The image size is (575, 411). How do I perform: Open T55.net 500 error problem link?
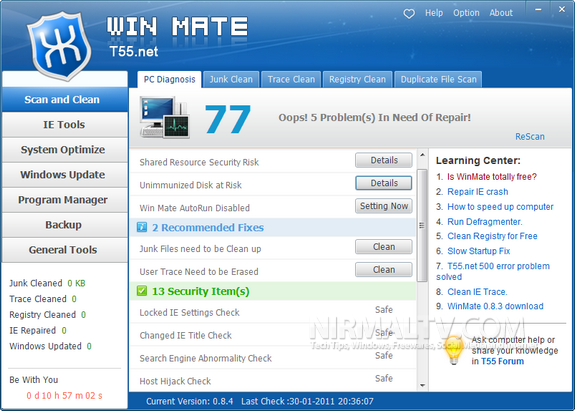pyautogui.click(x=493, y=271)
